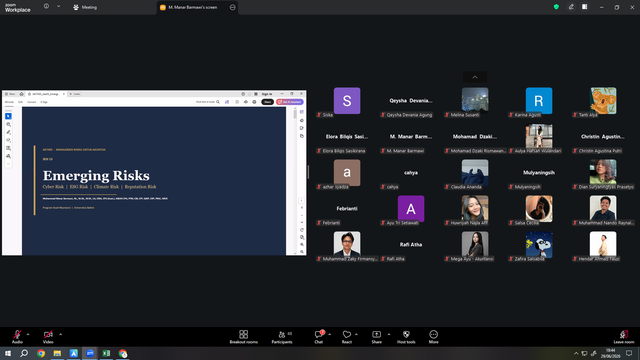Select Zafira Salsabila's Snoopy avatar tile
The image size is (640, 360).
click(539, 245)
